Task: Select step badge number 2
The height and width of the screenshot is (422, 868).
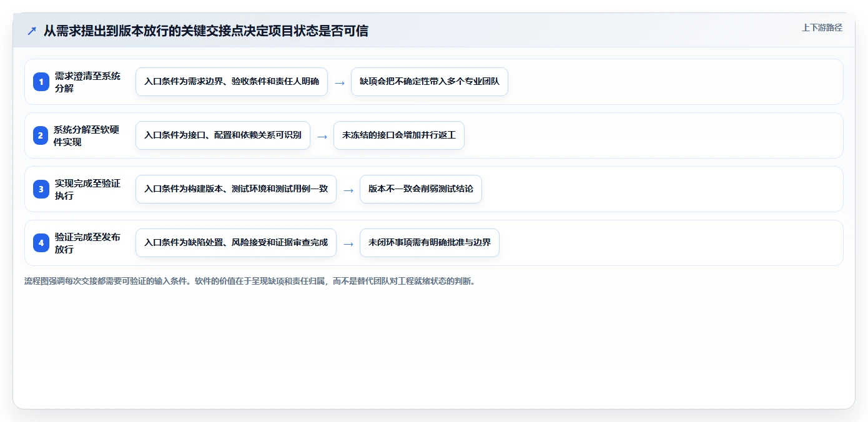Action: click(41, 135)
